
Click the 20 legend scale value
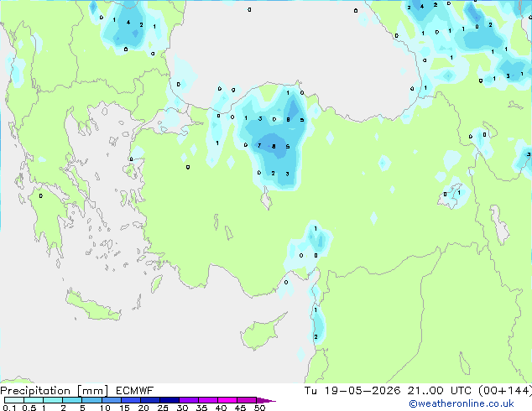point(143,408)
